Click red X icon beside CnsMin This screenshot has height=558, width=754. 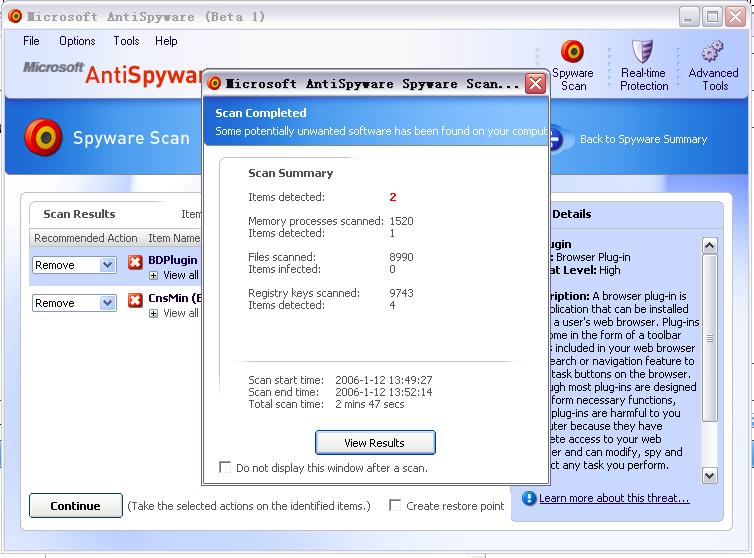(x=135, y=300)
